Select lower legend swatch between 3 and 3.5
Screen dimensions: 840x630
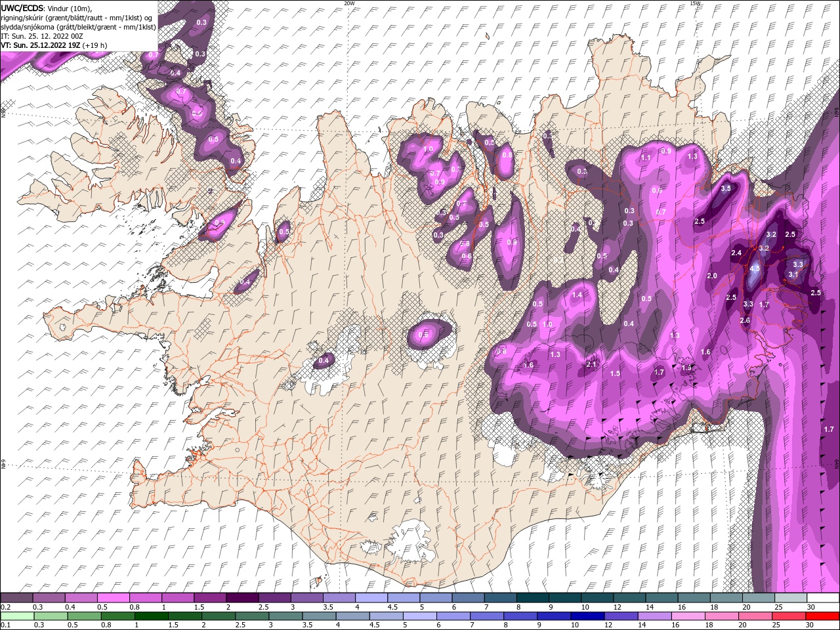point(285,616)
